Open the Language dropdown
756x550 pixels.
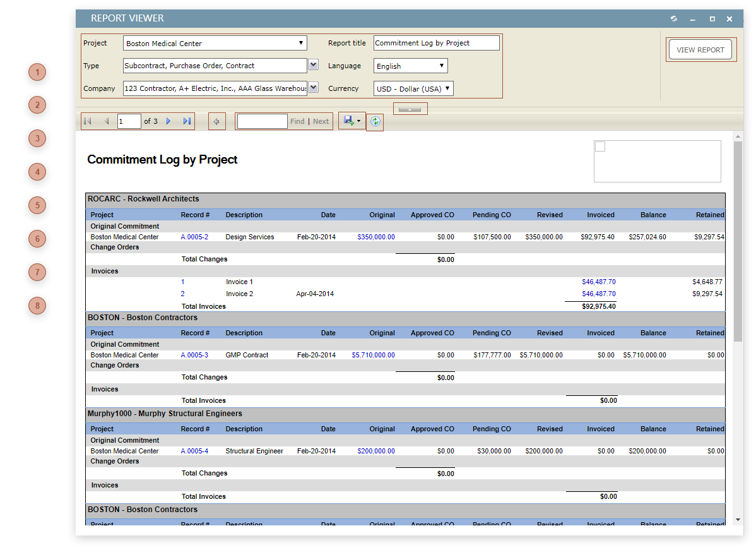click(411, 66)
